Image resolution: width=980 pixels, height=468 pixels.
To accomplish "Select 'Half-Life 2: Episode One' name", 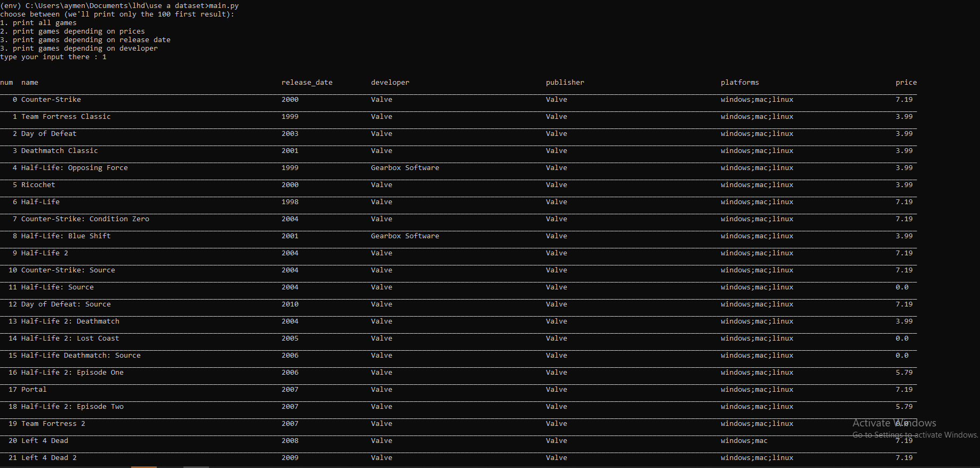I will point(73,373).
